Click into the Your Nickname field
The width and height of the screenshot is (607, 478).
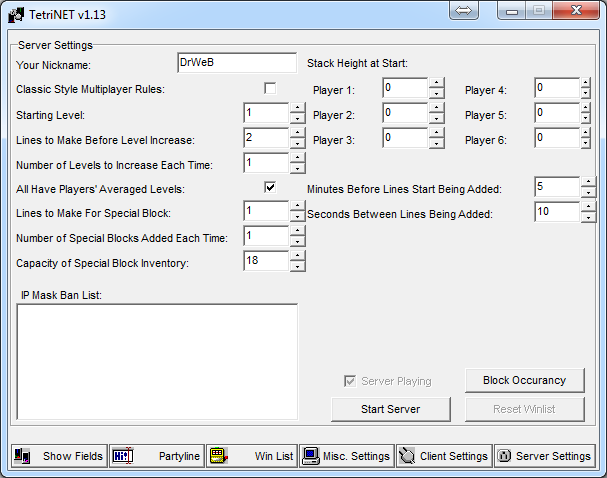(x=237, y=63)
